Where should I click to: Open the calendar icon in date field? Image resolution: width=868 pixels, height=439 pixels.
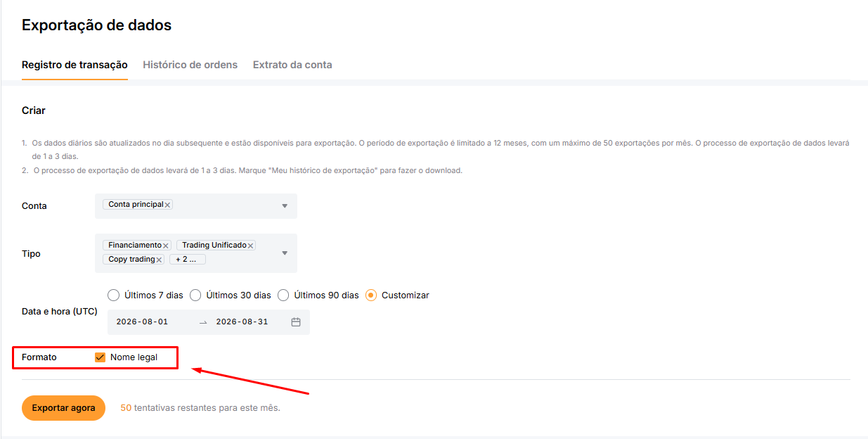coord(296,322)
